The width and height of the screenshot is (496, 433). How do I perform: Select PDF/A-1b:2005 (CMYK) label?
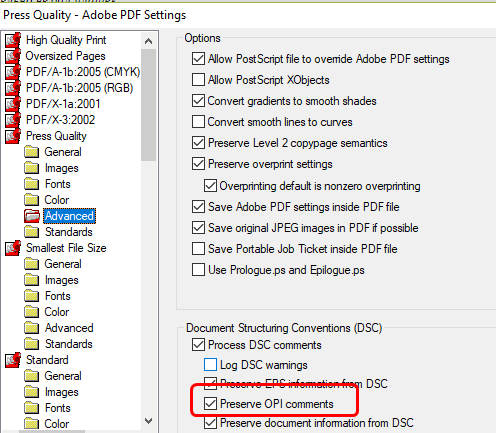click(83, 72)
